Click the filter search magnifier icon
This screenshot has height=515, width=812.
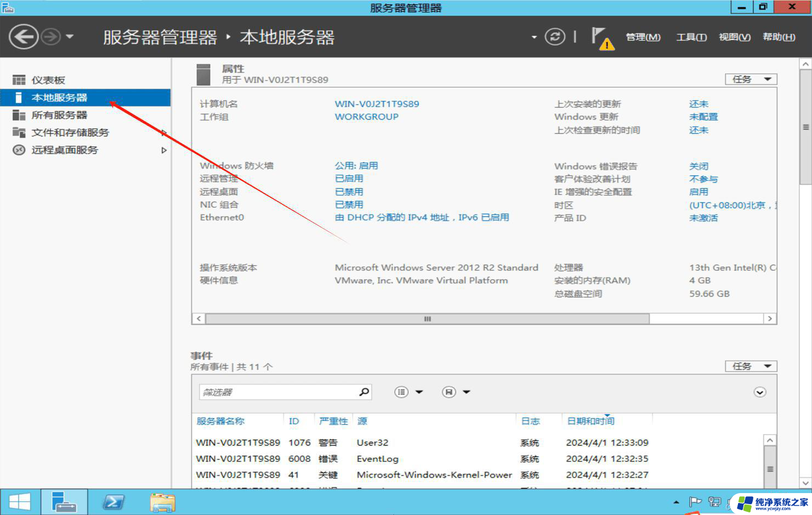[x=364, y=392]
